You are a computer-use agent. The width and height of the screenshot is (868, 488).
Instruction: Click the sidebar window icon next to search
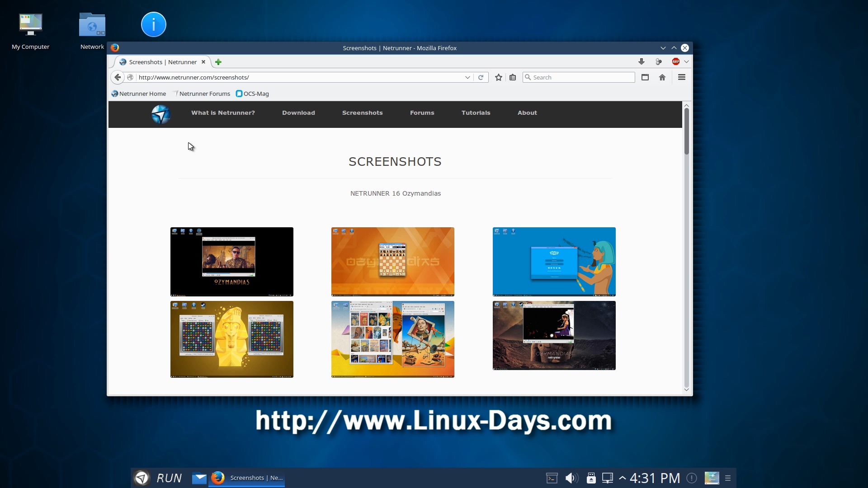[x=645, y=77]
